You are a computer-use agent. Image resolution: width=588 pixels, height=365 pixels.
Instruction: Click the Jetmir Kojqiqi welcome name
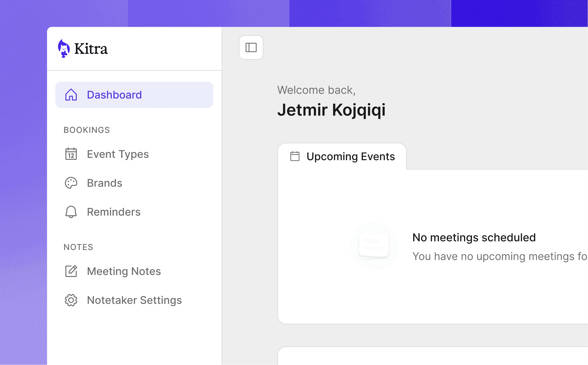[331, 110]
